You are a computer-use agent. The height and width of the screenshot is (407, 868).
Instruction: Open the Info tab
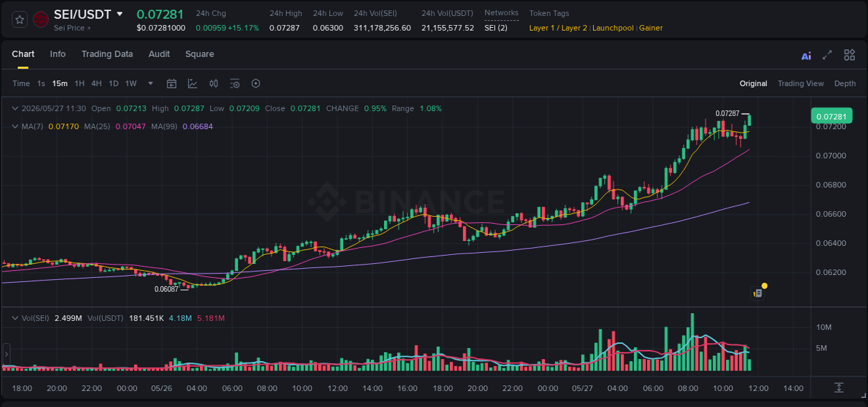click(58, 54)
